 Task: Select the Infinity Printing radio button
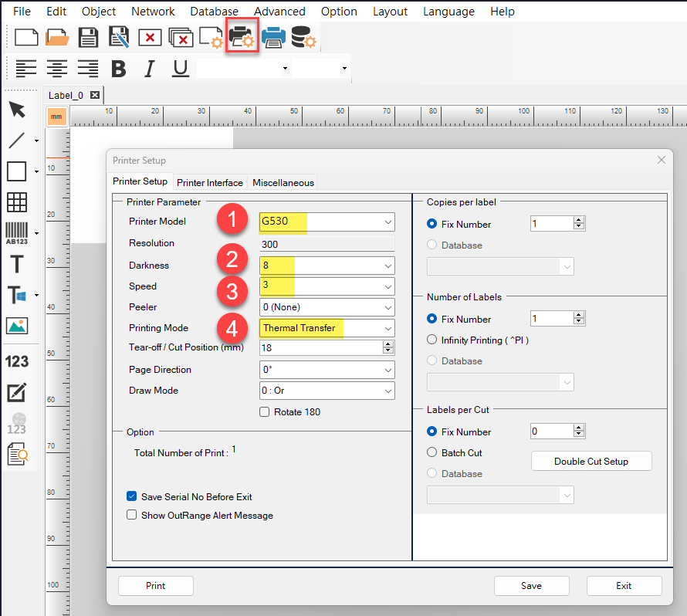pos(432,340)
